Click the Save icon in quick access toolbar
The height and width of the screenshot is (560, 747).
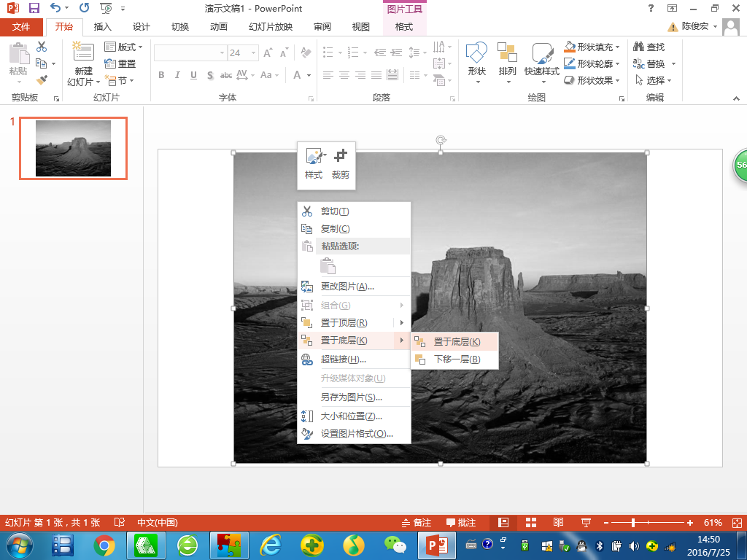point(34,8)
